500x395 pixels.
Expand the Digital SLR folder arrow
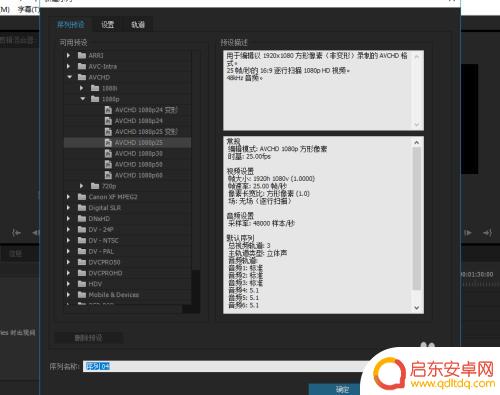point(68,208)
